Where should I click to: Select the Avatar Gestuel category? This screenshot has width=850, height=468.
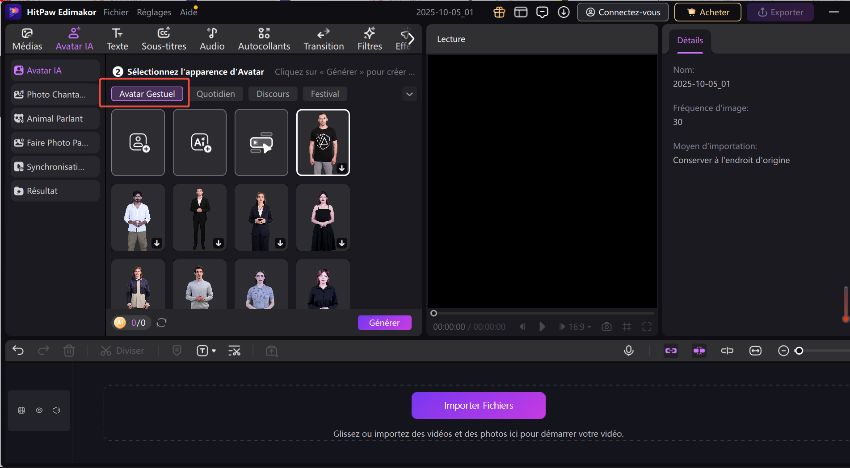(147, 94)
